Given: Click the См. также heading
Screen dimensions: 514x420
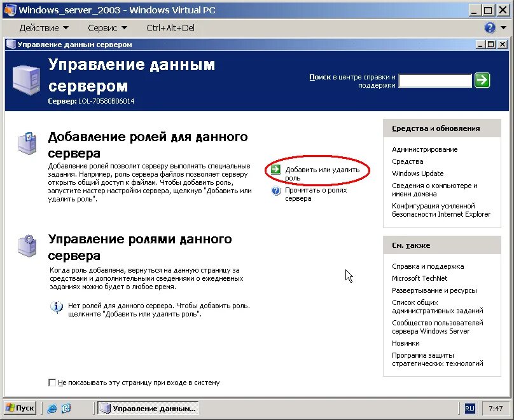Looking at the screenshot, I should [x=411, y=245].
